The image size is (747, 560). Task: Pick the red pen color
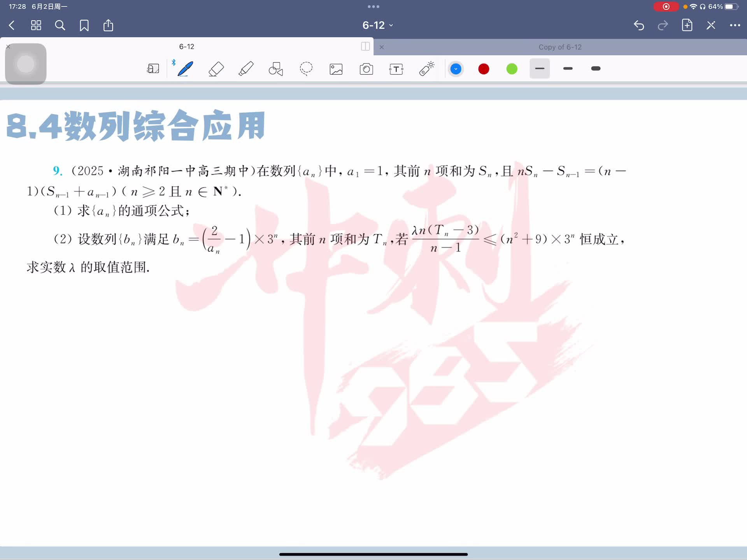click(484, 69)
